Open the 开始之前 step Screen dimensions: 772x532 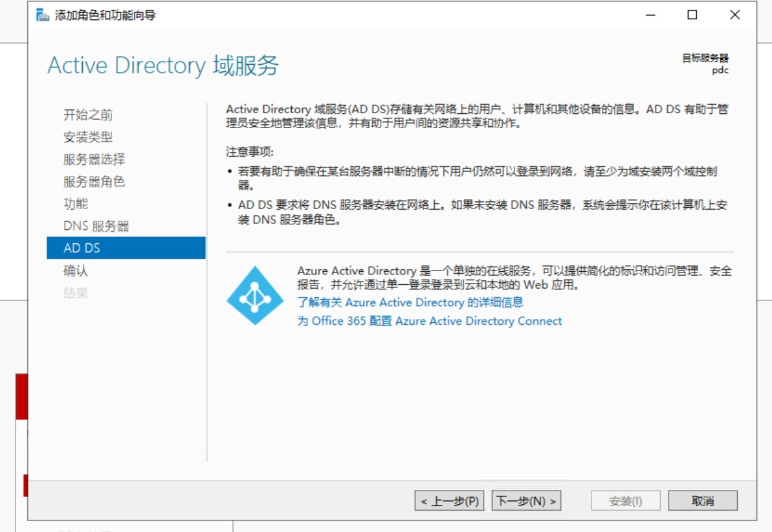click(x=88, y=115)
